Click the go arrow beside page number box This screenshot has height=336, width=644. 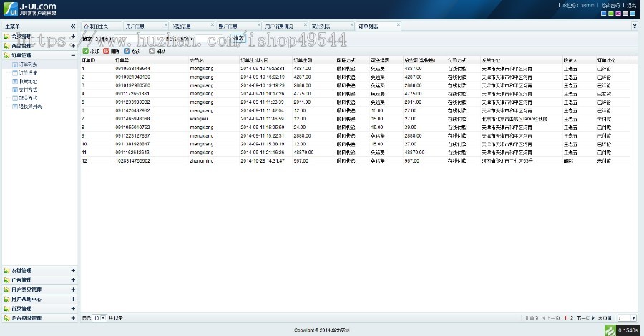633,318
